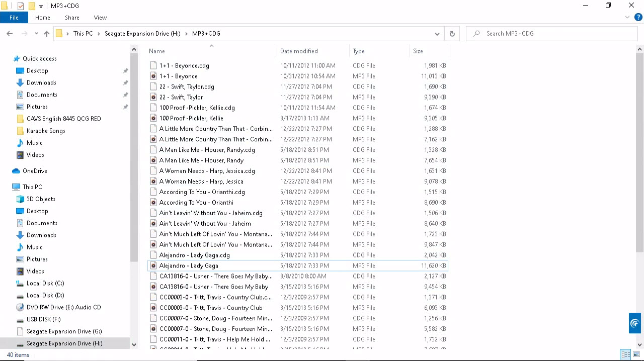Image resolution: width=644 pixels, height=361 pixels.
Task: Open the File menu
Action: [x=14, y=18]
